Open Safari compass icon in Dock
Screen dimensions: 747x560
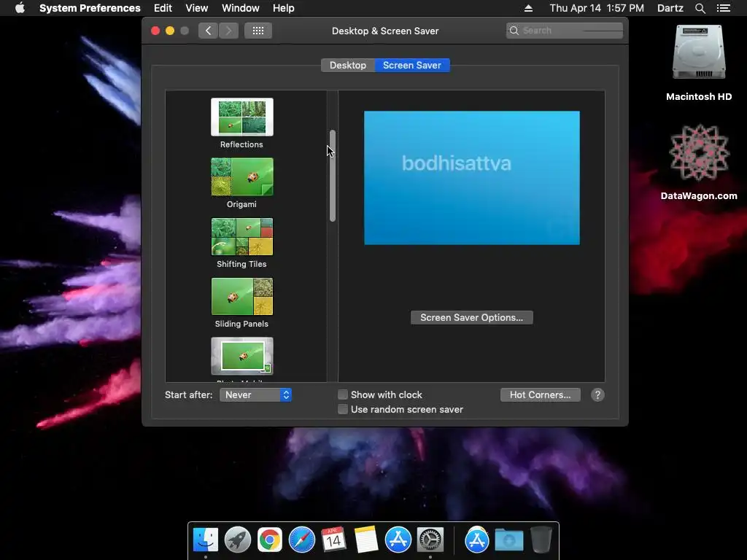301,540
